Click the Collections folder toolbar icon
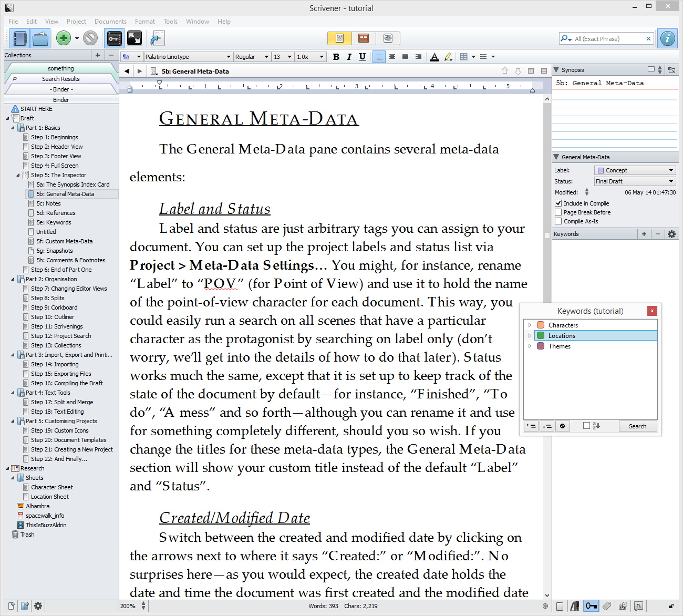 [40, 38]
